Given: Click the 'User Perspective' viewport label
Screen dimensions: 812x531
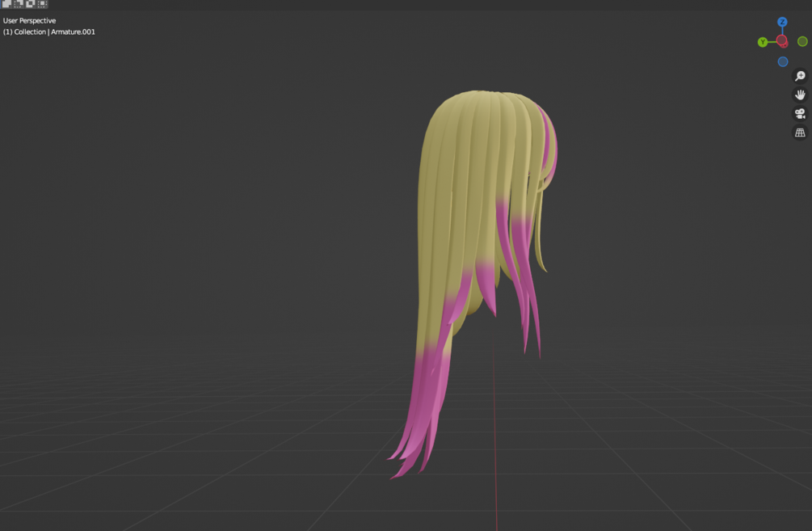Looking at the screenshot, I should 30,21.
